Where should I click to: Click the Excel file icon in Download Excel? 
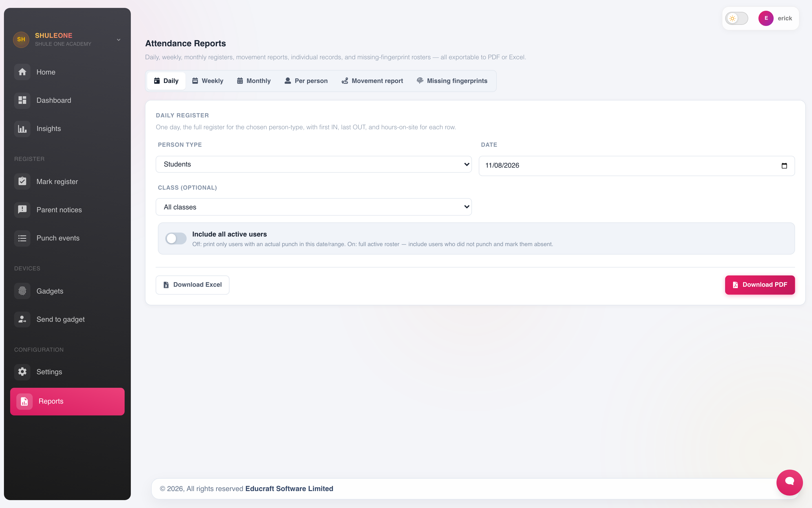pyautogui.click(x=166, y=285)
